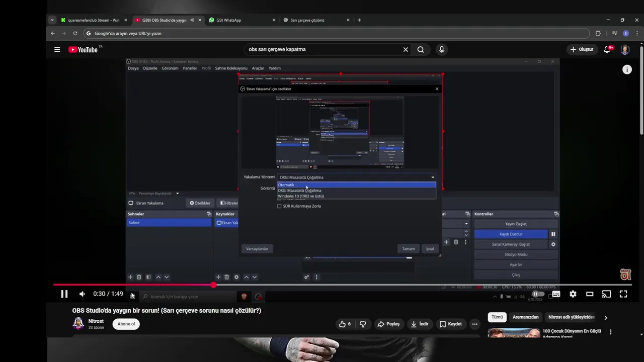Open virtual camera settings gear in OBS
The height and width of the screenshot is (362, 644).
(x=553, y=244)
